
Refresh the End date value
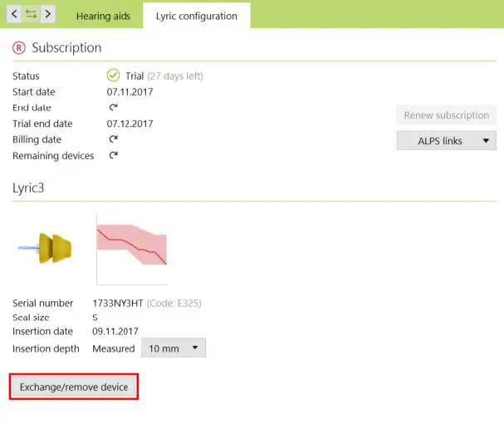point(113,107)
